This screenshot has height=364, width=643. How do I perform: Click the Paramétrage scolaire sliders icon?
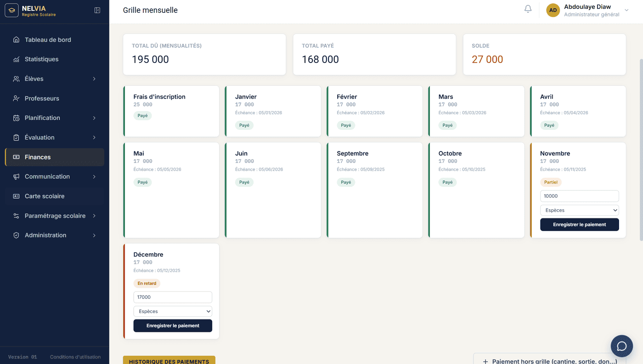tap(16, 216)
